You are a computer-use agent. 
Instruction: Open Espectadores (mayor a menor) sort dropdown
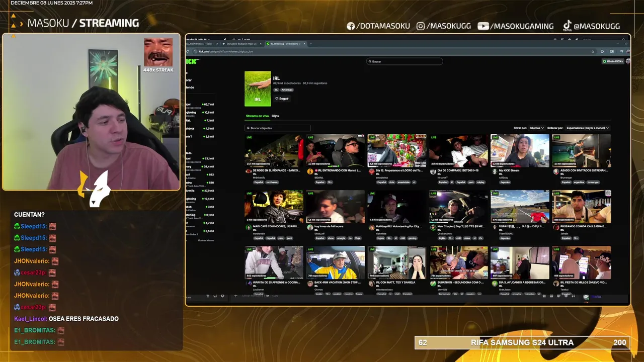coord(587,128)
